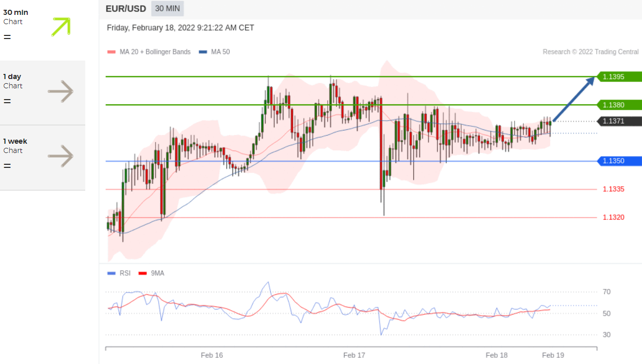Click the MA 20 + Bollinger Bands legend swatch
The height and width of the screenshot is (364, 642).
tap(111, 52)
